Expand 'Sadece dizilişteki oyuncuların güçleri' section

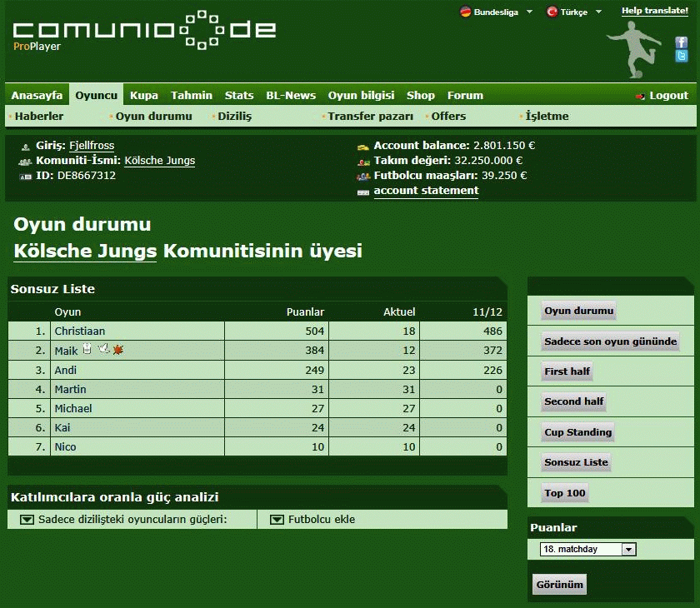(x=27, y=520)
